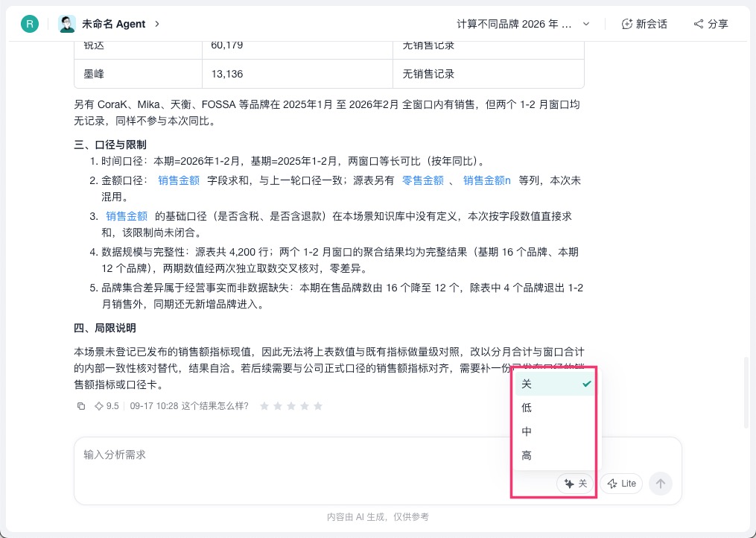756x538 pixels.
Task: Click the heading 三、口径与限制
Action: [x=110, y=145]
